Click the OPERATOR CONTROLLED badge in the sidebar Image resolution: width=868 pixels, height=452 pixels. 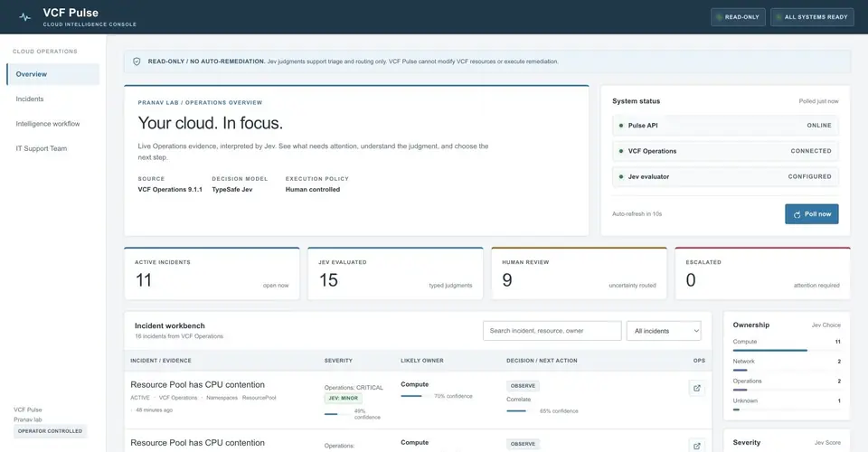point(50,431)
